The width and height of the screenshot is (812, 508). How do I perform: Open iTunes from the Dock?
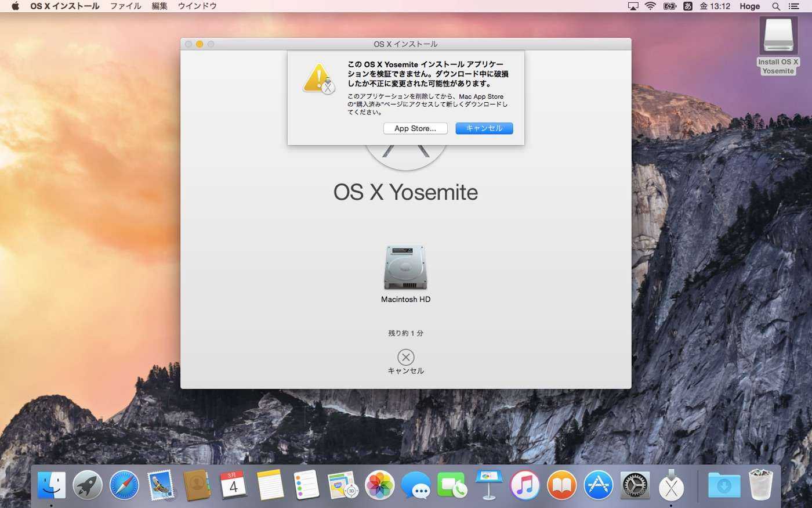(x=525, y=485)
